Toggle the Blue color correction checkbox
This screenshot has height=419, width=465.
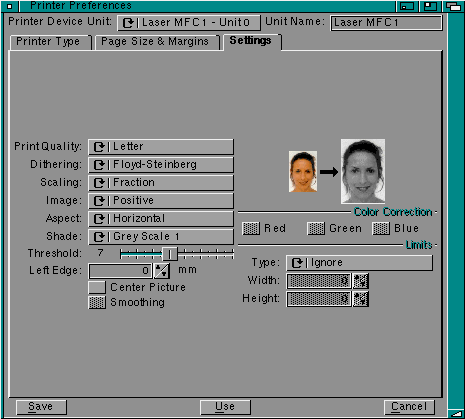tap(381, 229)
